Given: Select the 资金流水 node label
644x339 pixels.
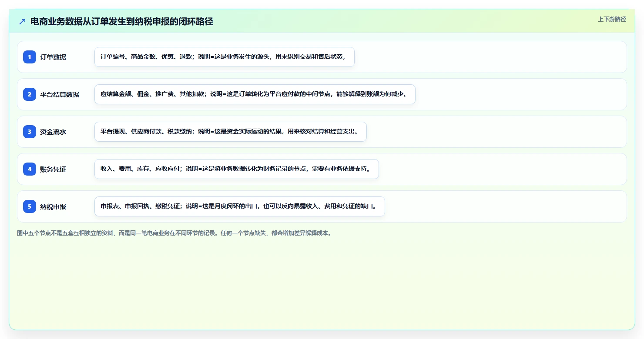Looking at the screenshot, I should point(53,132).
